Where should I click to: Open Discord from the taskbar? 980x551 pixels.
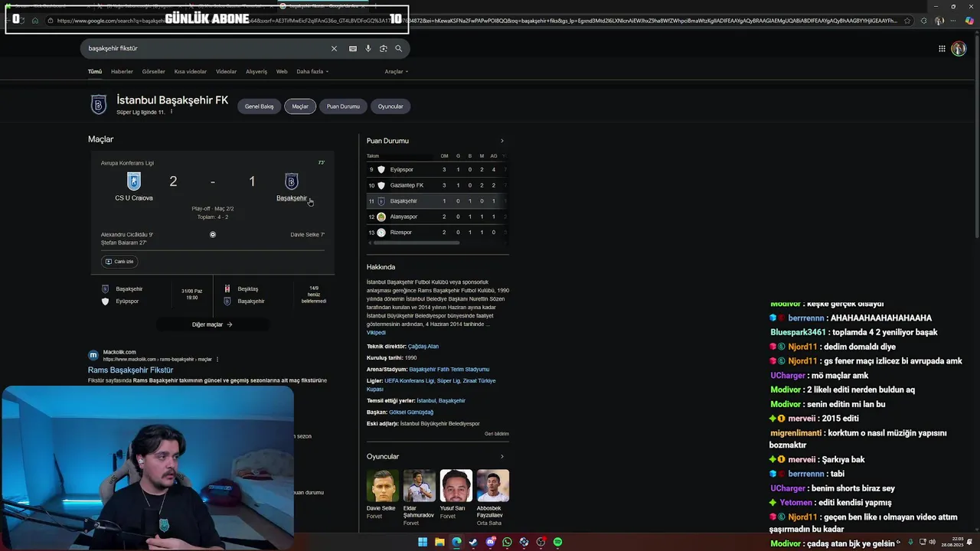490,542
